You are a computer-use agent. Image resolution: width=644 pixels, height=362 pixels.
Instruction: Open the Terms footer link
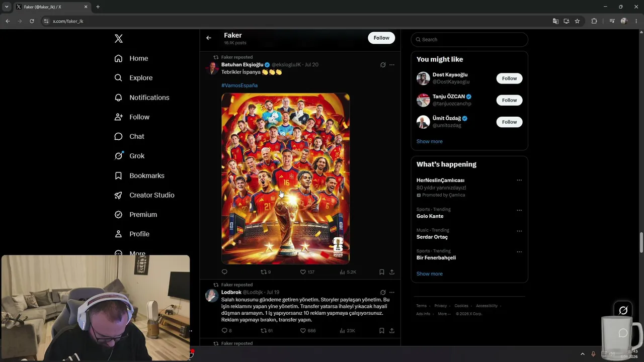[421, 306]
